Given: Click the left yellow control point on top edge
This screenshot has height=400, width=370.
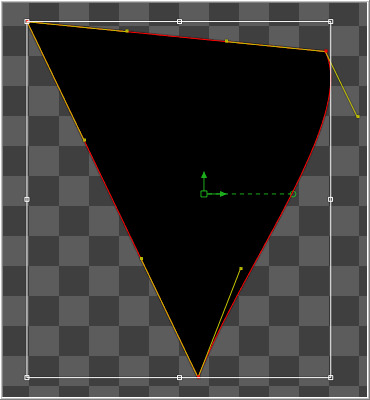Looking at the screenshot, I should [127, 31].
